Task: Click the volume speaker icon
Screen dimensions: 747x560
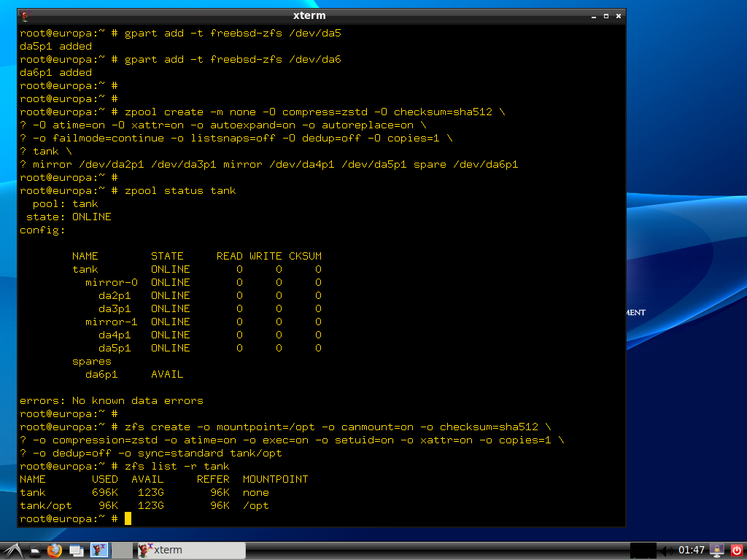Action: click(x=667, y=551)
